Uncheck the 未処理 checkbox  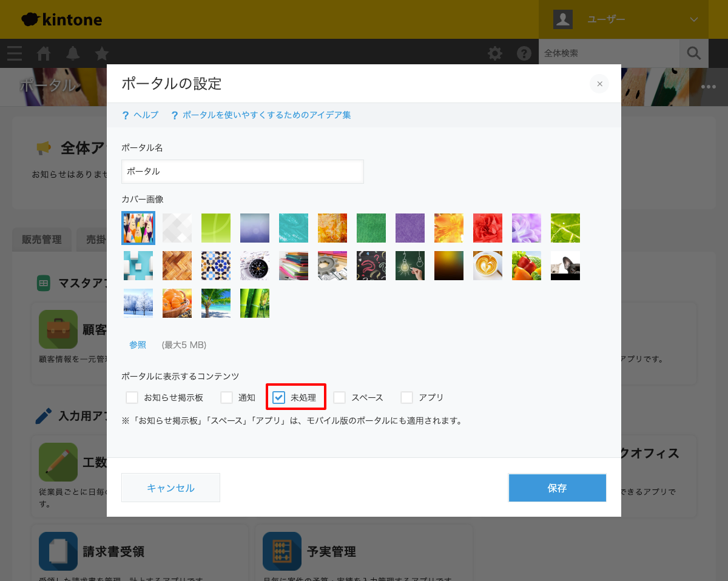(279, 397)
